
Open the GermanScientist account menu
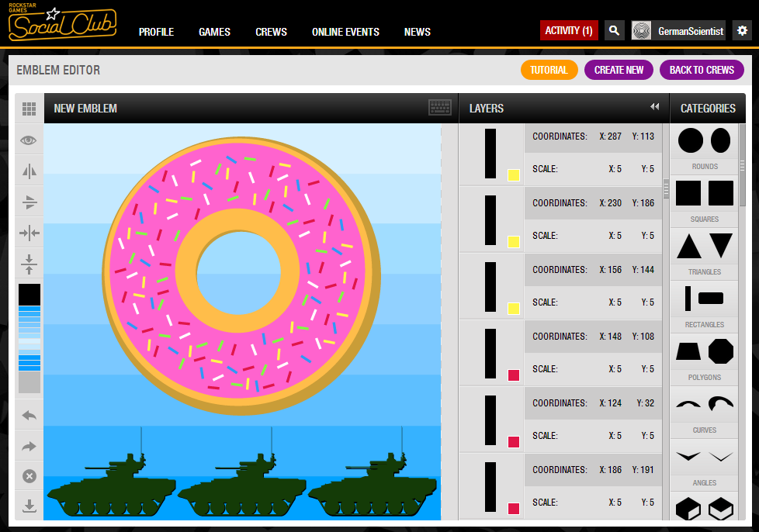pos(678,30)
